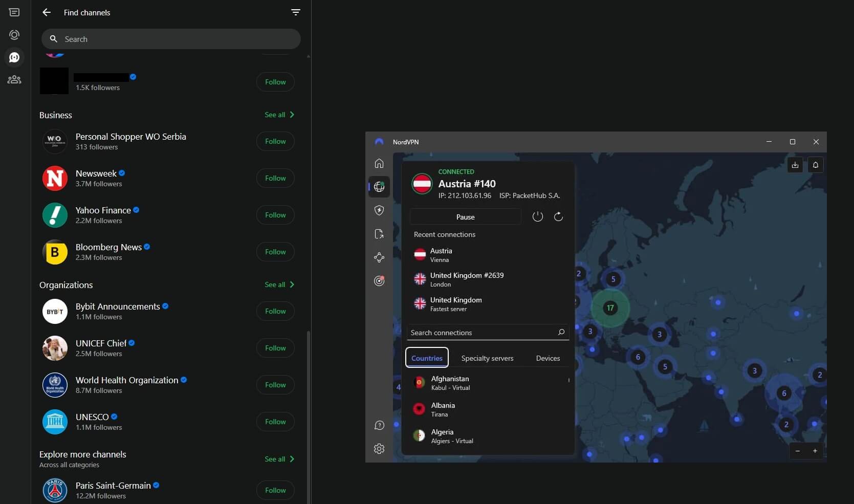Select United Kingdom Fastest server
854x504 pixels.
coord(488,304)
